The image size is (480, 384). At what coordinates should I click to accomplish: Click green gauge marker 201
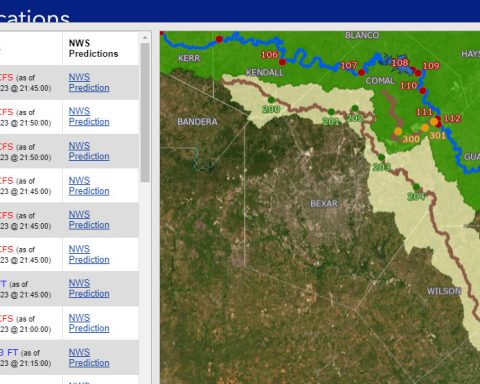coord(331,112)
